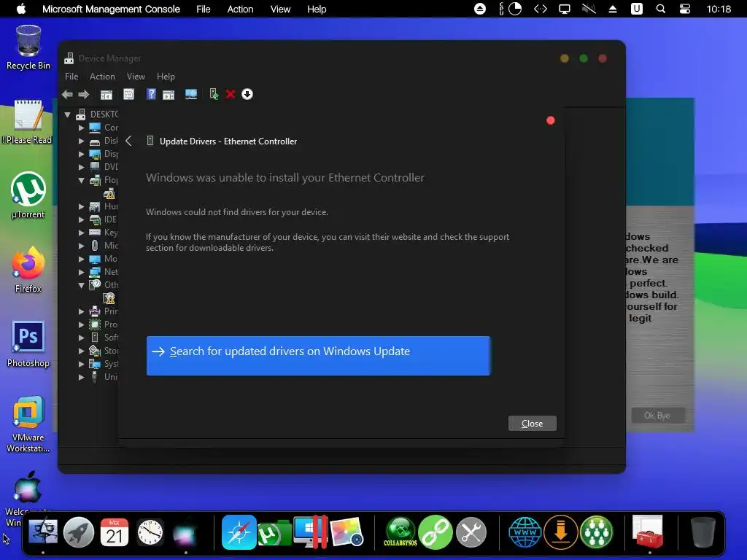
Task: Go back in the Update Drivers wizard
Action: tap(128, 141)
